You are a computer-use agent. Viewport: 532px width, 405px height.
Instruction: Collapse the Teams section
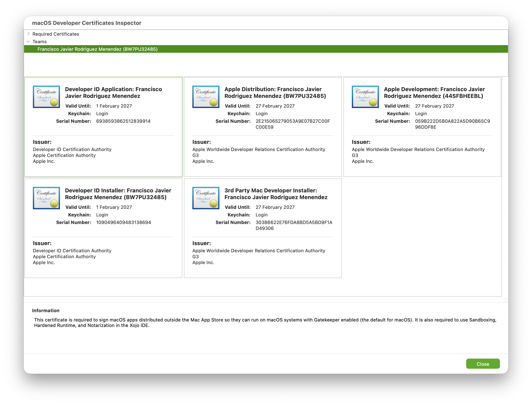tap(28, 42)
